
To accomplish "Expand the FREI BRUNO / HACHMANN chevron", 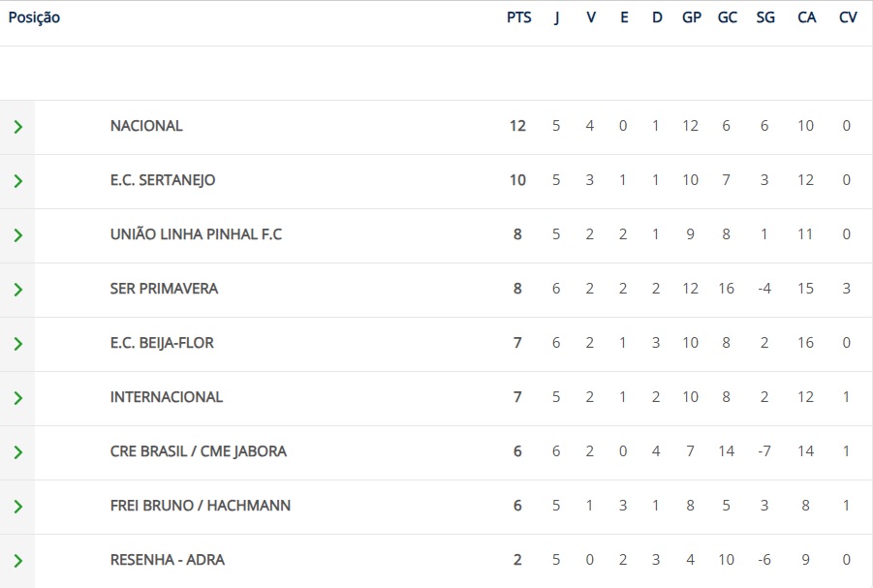I will [x=17, y=507].
